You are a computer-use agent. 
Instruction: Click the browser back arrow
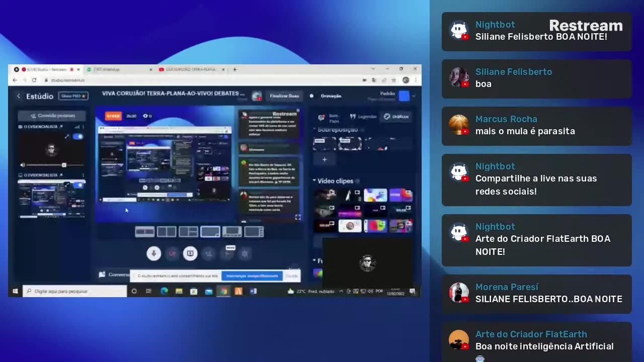click(15, 80)
